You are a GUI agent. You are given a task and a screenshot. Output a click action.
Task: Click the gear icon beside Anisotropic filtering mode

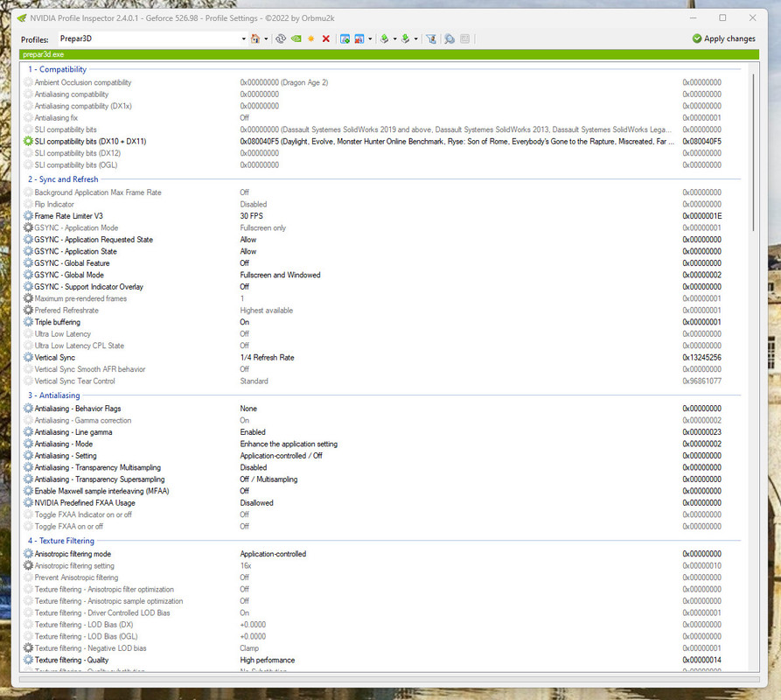28,554
